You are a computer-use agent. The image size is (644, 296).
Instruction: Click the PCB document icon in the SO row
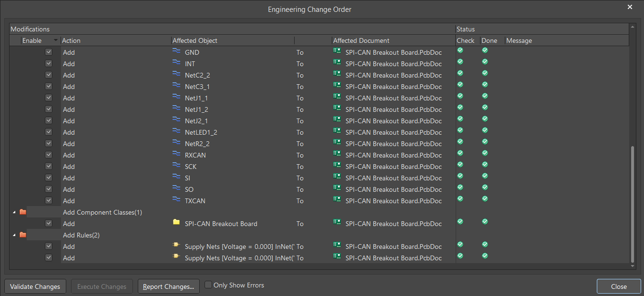click(337, 187)
